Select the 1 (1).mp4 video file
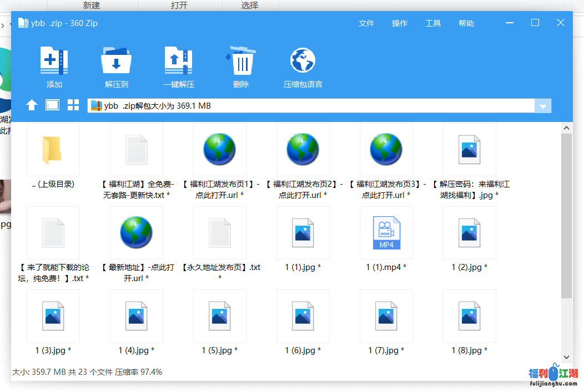 click(386, 233)
